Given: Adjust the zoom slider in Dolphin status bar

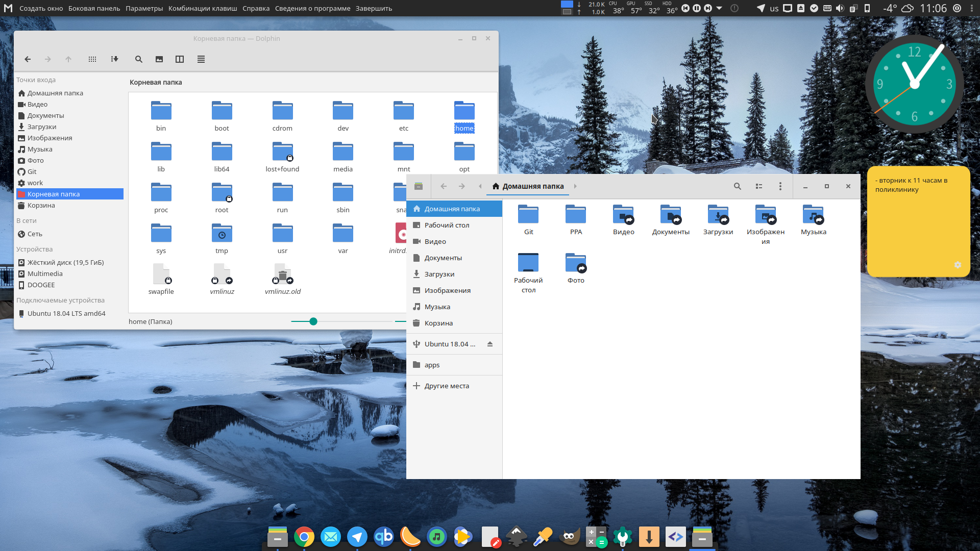Looking at the screenshot, I should tap(313, 321).
